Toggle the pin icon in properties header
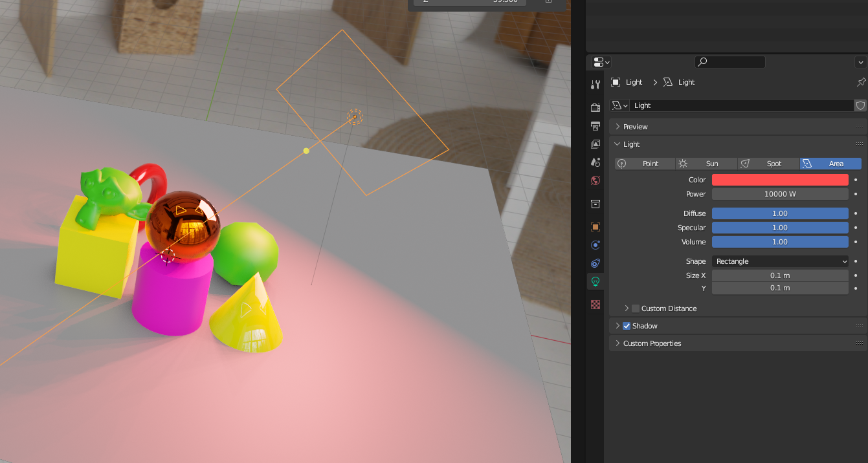This screenshot has height=463, width=868. (861, 82)
